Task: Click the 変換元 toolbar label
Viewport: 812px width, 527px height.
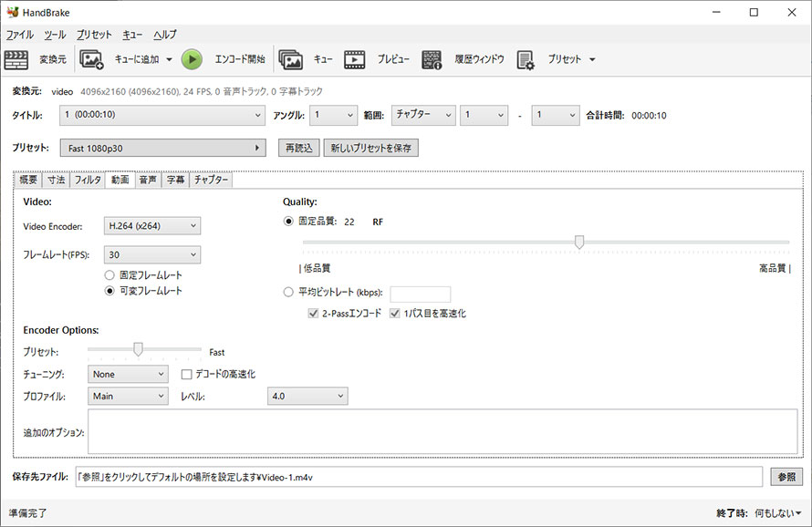Action: (53, 59)
